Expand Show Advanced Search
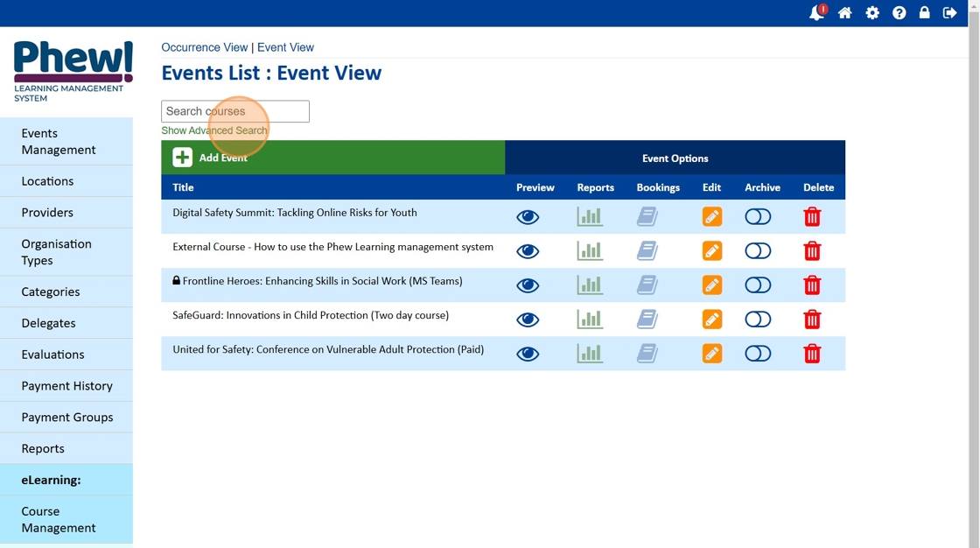This screenshot has height=548, width=980. (214, 130)
